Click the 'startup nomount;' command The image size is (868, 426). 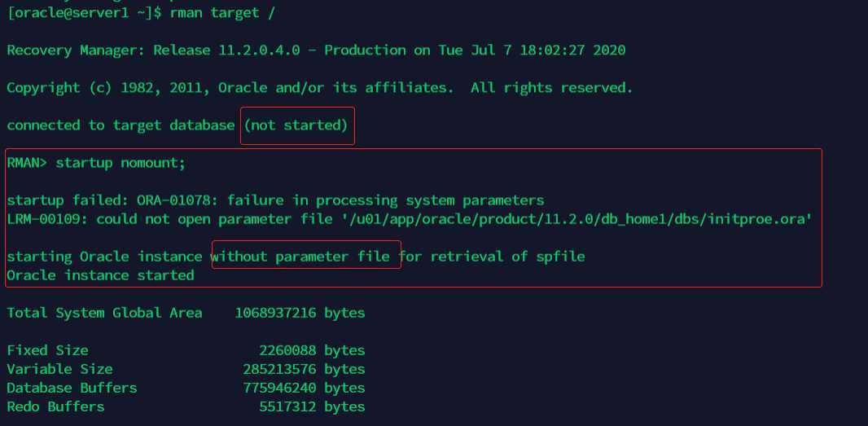(121, 163)
